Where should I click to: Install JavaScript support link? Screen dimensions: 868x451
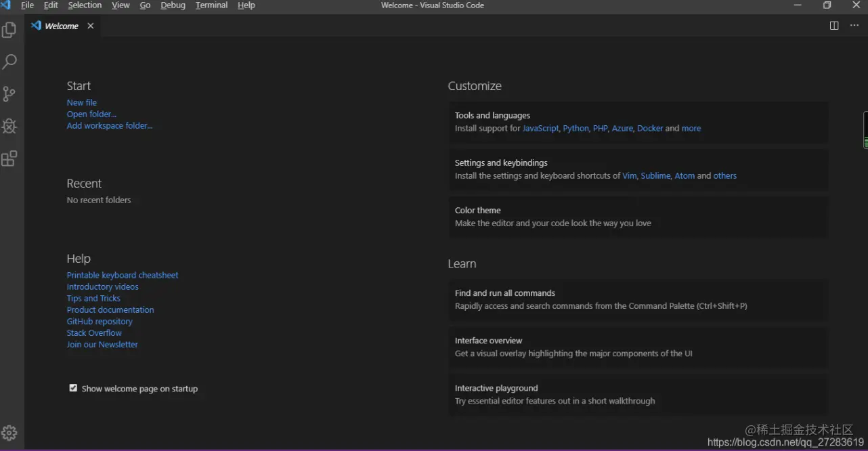coord(541,129)
